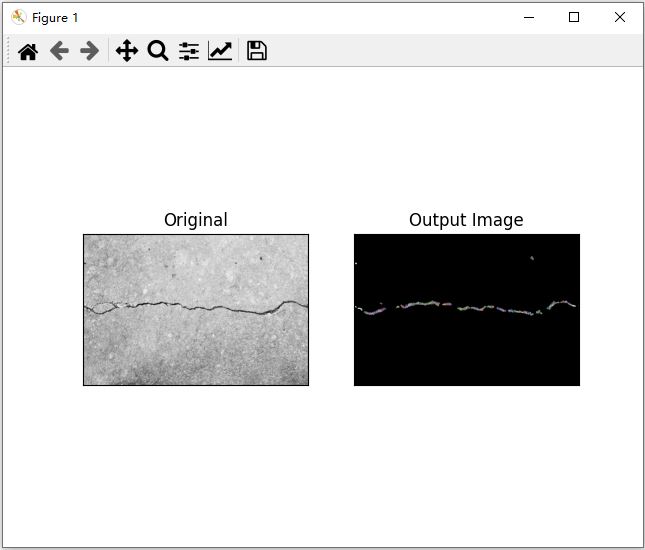Save the figure with the floppy icon
This screenshot has height=550, width=645.
tap(257, 51)
